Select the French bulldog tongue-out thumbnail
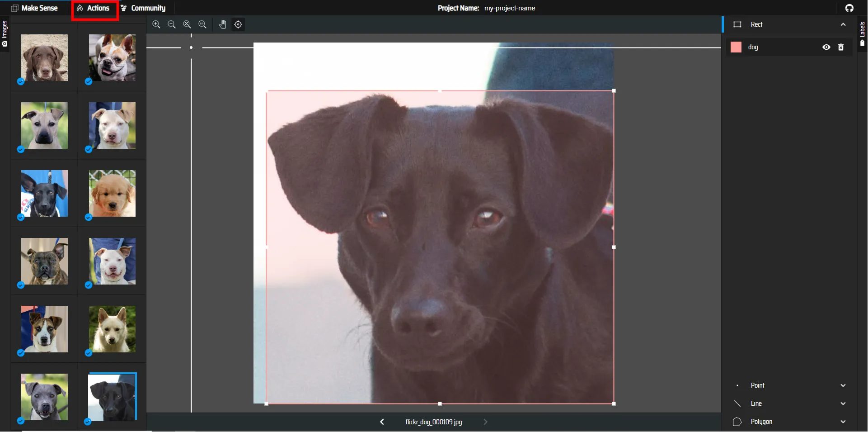Viewport: 868px width, 432px height. point(112,58)
